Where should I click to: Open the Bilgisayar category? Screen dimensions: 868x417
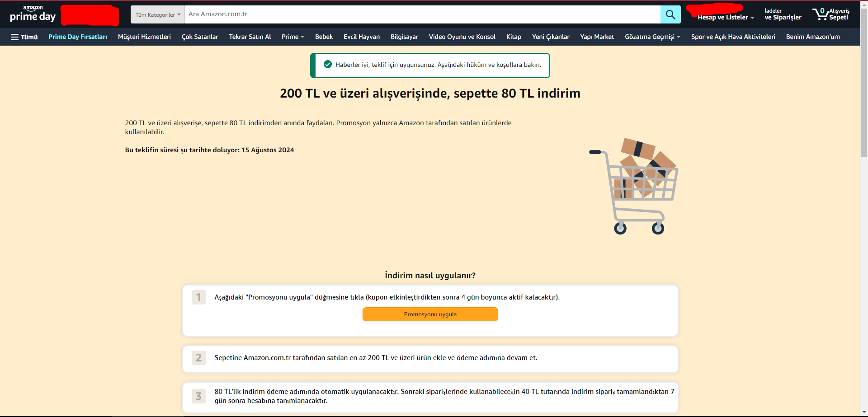click(404, 37)
